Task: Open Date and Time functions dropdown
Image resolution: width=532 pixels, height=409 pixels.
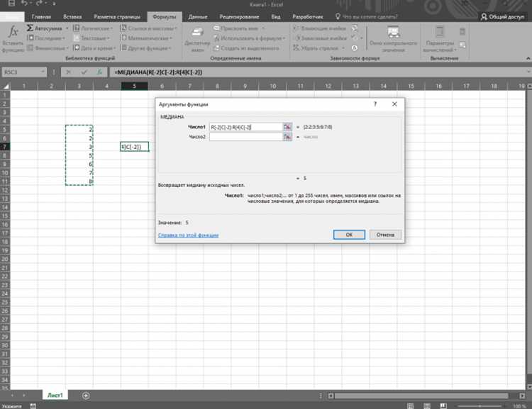Action: coord(94,47)
